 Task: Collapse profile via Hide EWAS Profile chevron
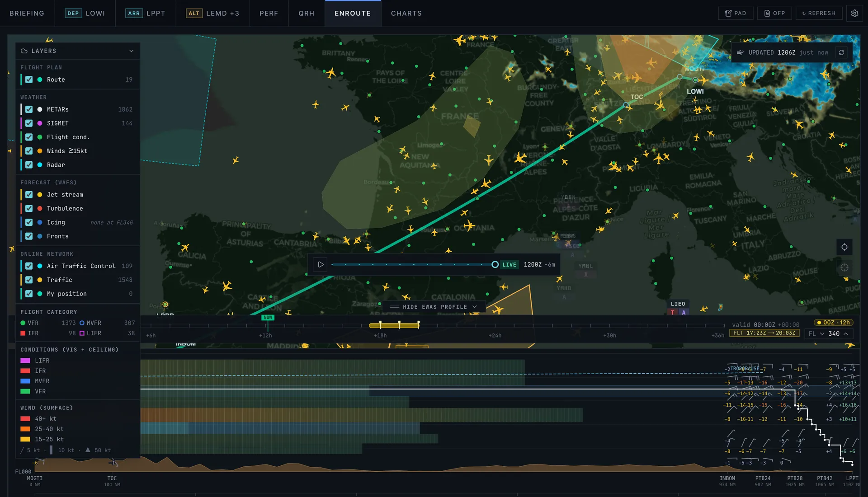[475, 307]
